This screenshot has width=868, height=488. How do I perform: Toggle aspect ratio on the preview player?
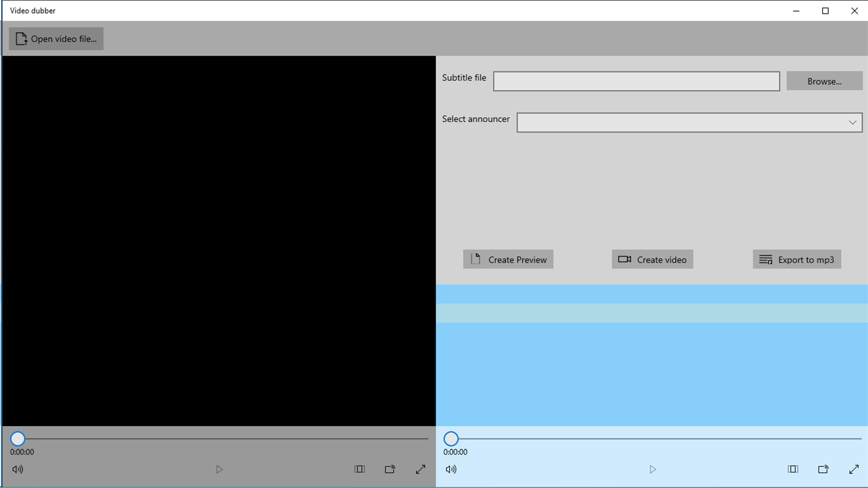(x=793, y=469)
